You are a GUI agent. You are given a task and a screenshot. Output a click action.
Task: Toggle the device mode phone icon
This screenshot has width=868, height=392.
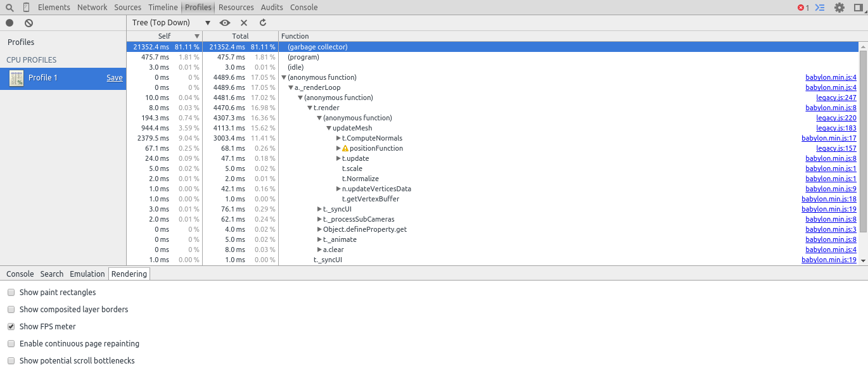coord(26,8)
